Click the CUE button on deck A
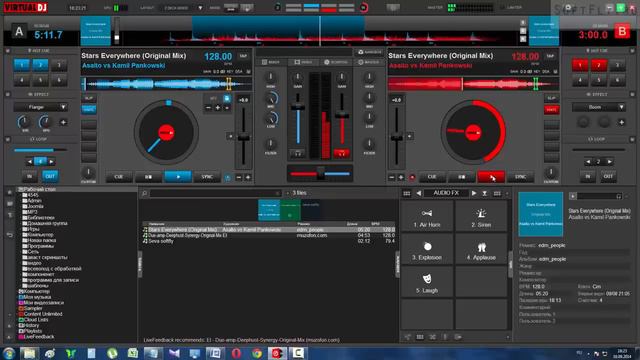The image size is (640, 360). (x=119, y=177)
